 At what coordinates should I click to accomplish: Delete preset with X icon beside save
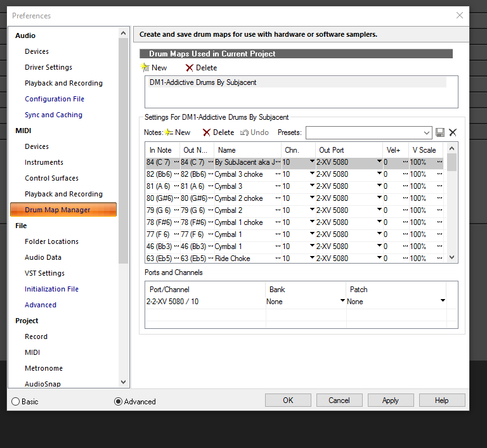tap(453, 132)
